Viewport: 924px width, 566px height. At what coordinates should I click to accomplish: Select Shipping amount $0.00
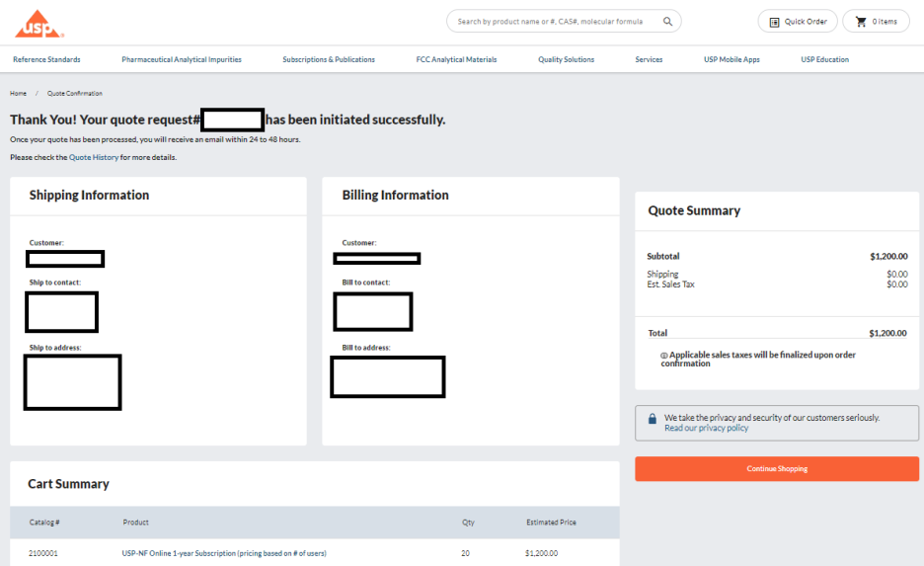(897, 275)
